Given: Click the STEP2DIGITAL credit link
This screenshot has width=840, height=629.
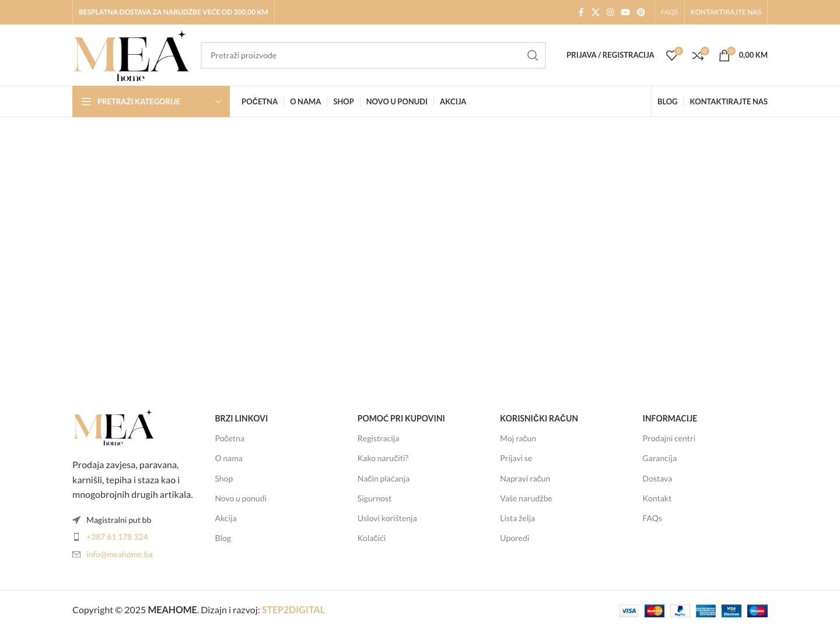Looking at the screenshot, I should click(x=293, y=610).
